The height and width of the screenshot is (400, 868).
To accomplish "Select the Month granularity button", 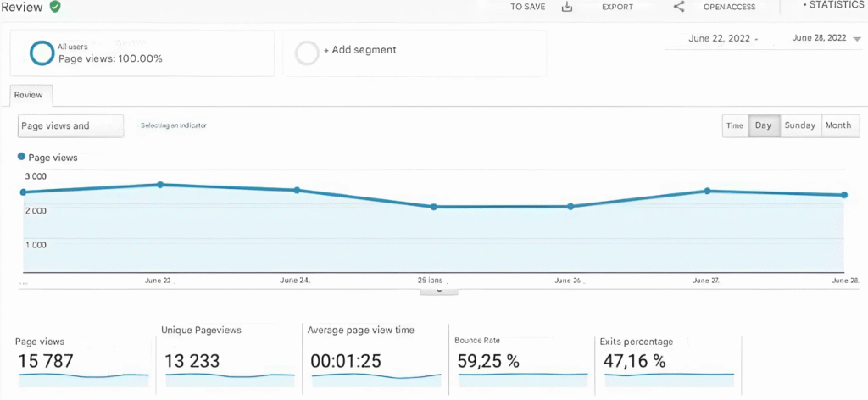I will (838, 125).
